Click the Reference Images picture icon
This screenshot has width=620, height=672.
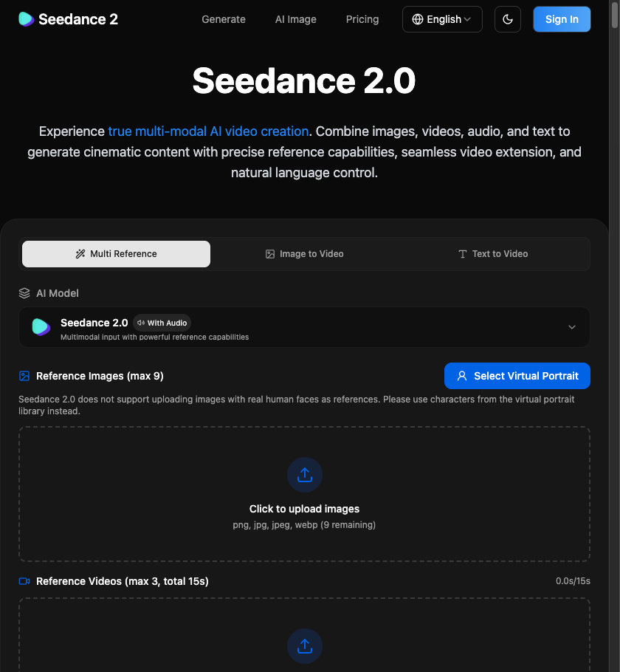pos(24,376)
